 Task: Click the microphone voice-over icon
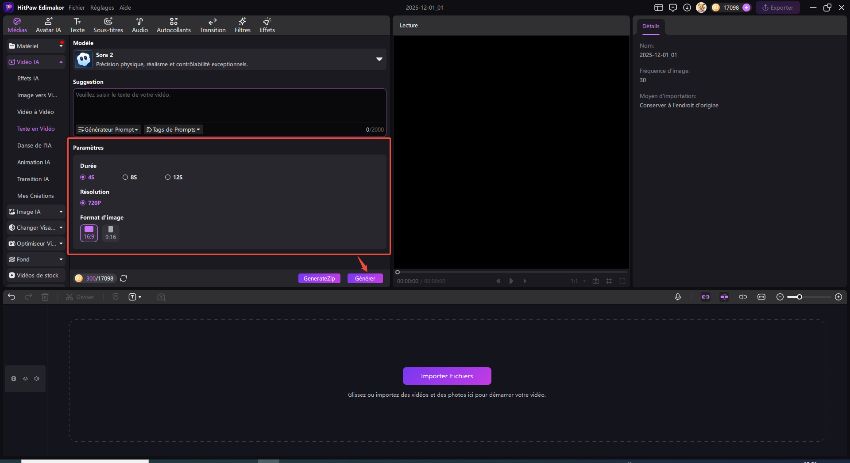coord(678,297)
